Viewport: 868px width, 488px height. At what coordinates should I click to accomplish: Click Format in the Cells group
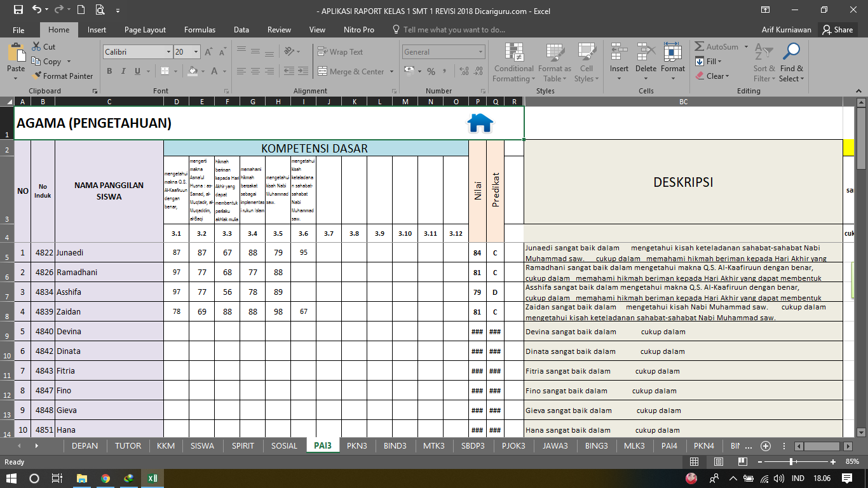[672, 63]
